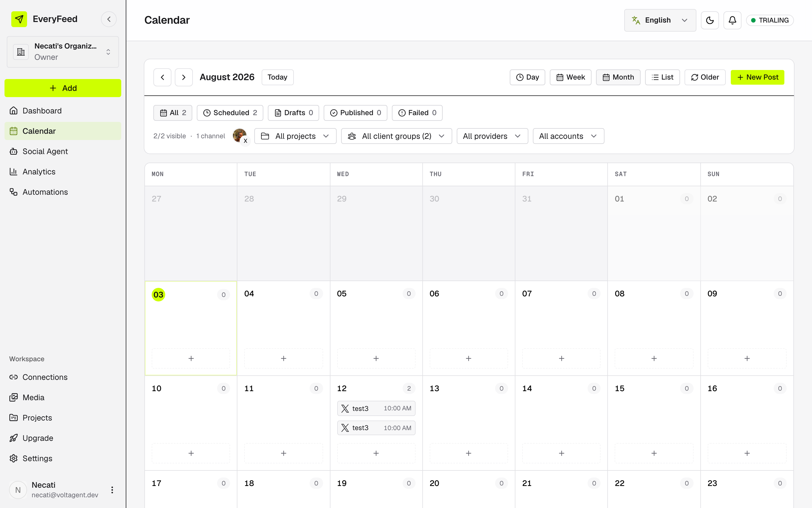Open Settings in sidebar

click(63, 458)
